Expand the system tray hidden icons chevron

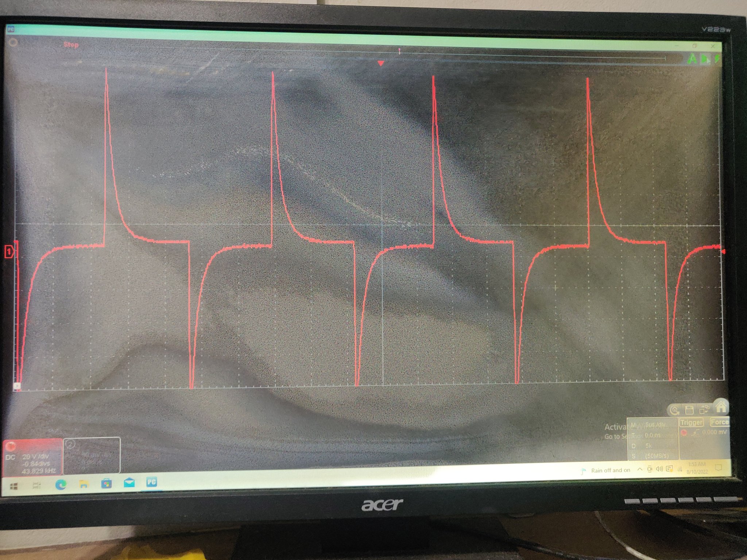tap(639, 469)
